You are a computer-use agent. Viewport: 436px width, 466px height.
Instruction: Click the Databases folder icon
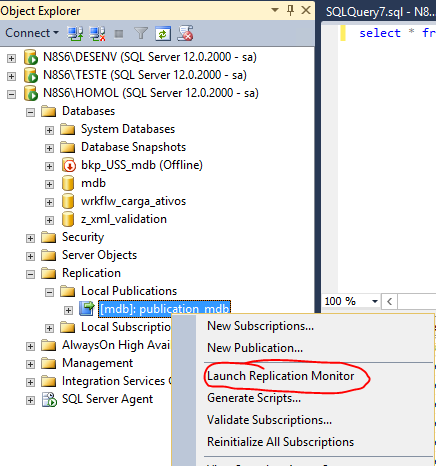[x=49, y=111]
